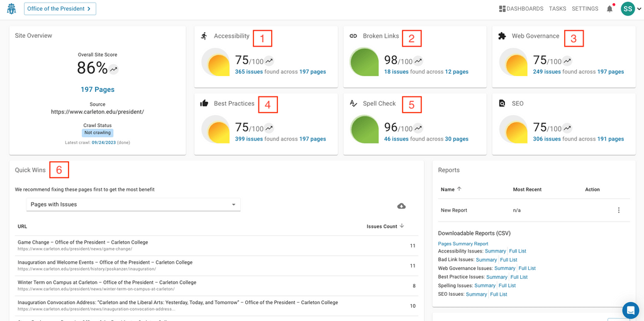Click the SEO magnifier document icon
The height and width of the screenshot is (321, 644).
502,104
